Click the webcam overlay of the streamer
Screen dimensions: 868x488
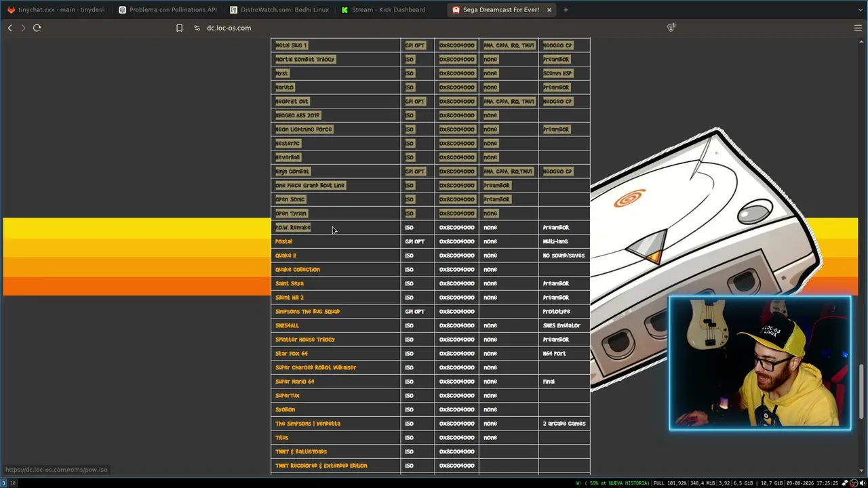coord(760,363)
